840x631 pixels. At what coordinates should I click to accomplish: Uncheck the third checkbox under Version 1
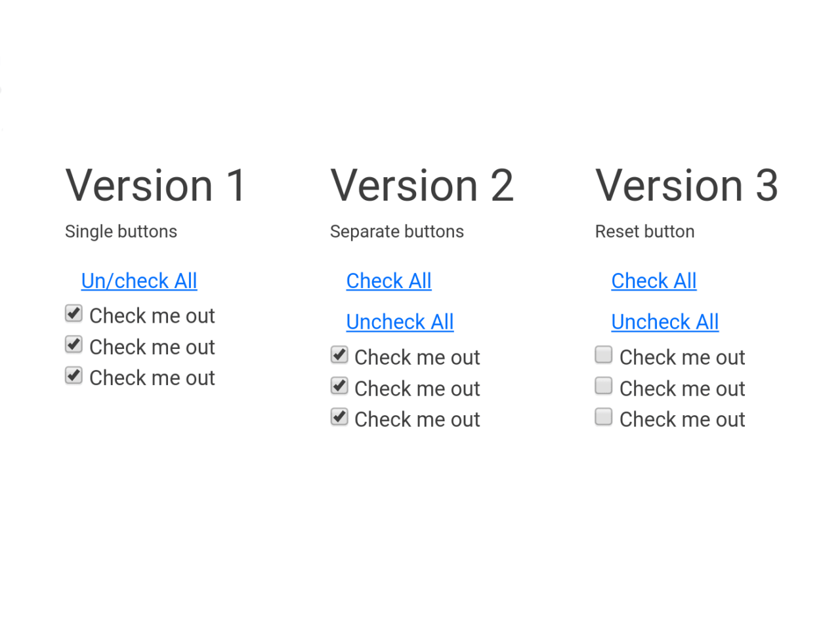[x=73, y=375]
